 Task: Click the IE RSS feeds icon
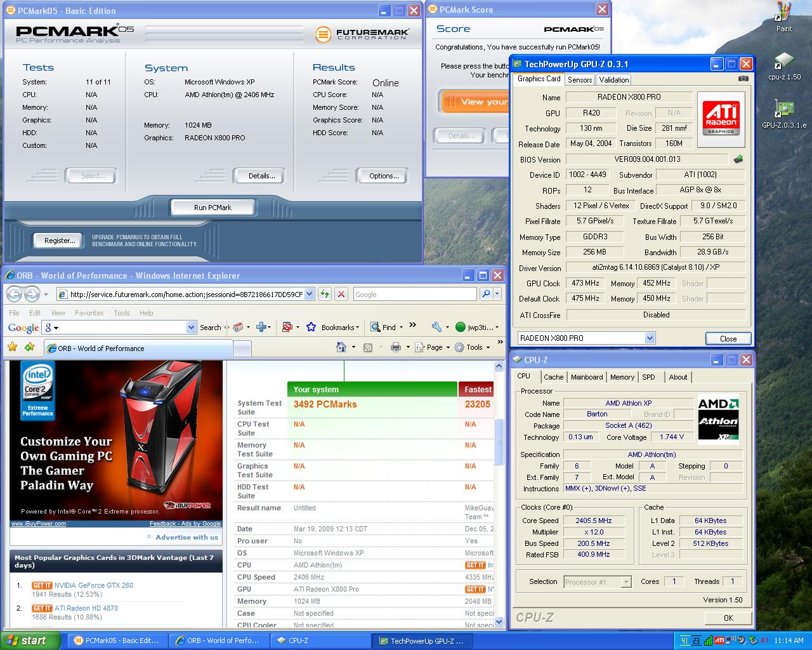(x=367, y=347)
